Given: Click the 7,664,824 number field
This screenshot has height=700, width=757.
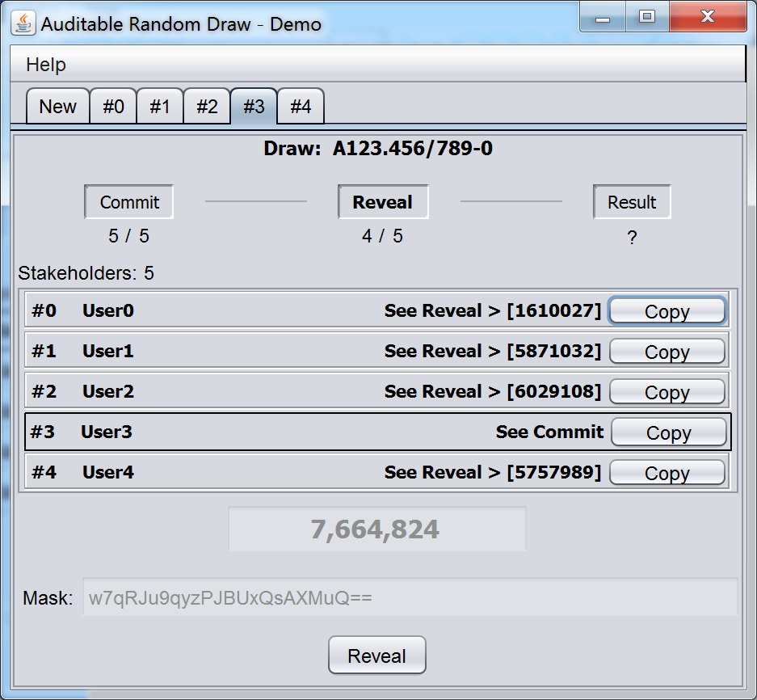Looking at the screenshot, I should coord(376,529).
